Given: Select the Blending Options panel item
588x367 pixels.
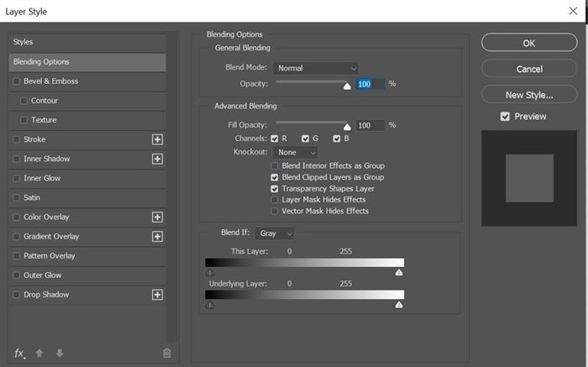Looking at the screenshot, I should 87,62.
